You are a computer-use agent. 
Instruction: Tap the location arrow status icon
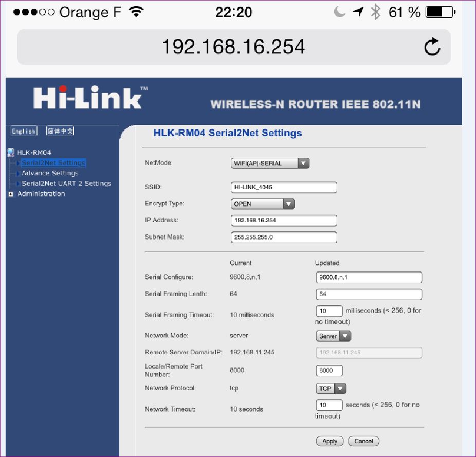point(358,12)
